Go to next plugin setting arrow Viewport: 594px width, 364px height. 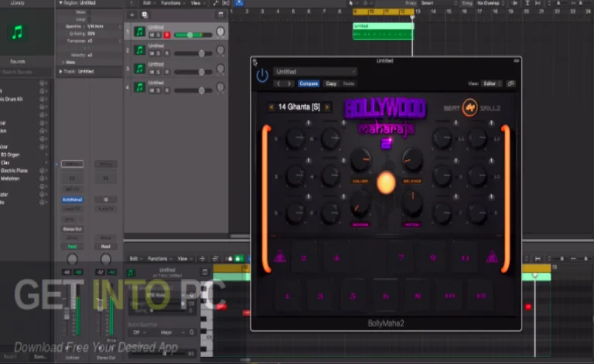tap(289, 83)
